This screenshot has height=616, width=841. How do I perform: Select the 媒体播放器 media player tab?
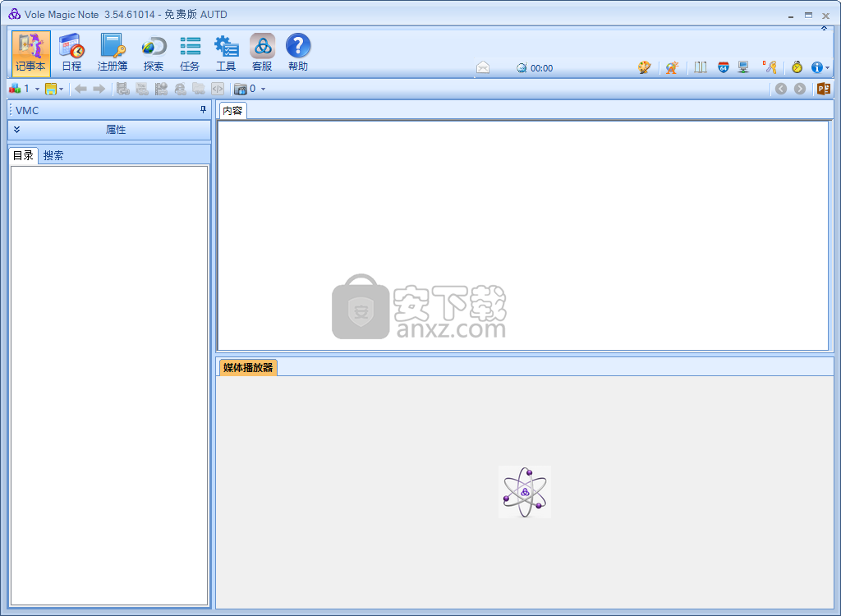(248, 368)
